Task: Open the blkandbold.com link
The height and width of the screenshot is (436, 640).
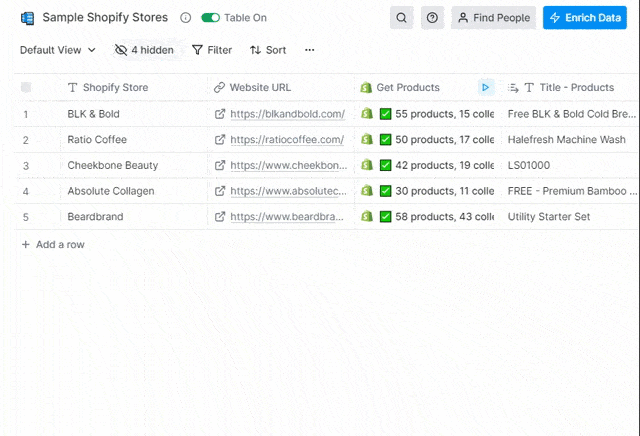Action: click(287, 114)
